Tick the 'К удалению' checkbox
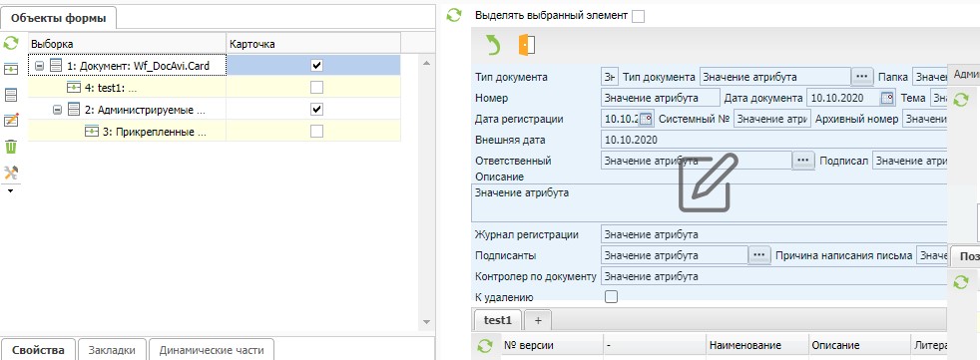 coord(611,297)
